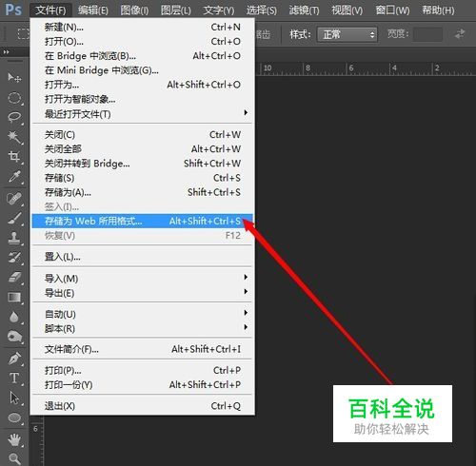This screenshot has height=466, width=476.
Task: Open the 编辑(E) menu
Action: tap(93, 10)
